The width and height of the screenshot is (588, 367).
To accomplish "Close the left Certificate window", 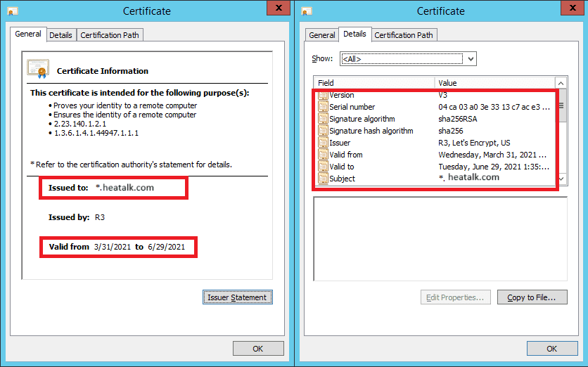I will click(x=279, y=8).
